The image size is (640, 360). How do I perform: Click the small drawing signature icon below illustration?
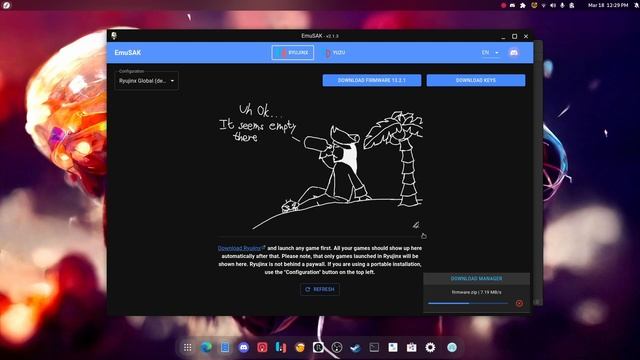(416, 224)
